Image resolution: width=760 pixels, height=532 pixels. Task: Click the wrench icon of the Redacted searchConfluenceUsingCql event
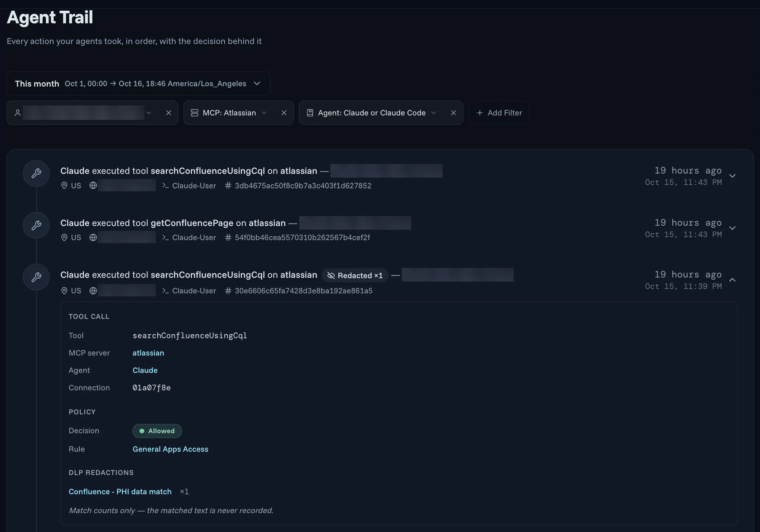click(x=36, y=277)
